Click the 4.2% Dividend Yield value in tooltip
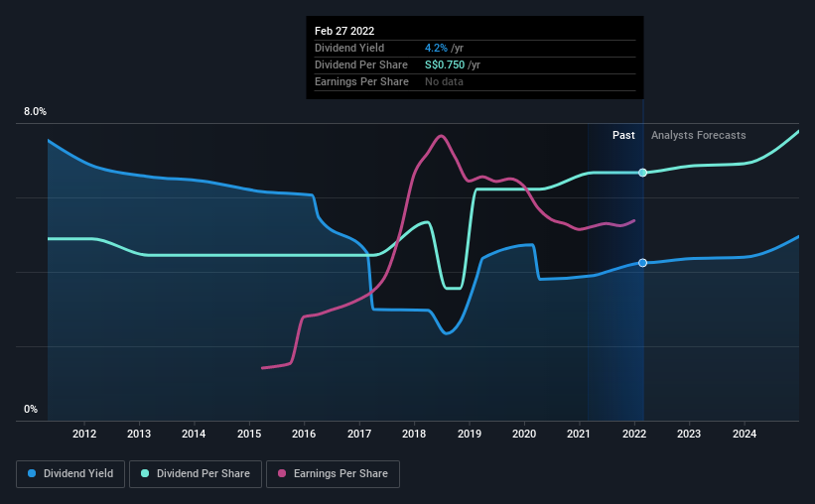The height and width of the screenshot is (504, 815). coord(436,48)
